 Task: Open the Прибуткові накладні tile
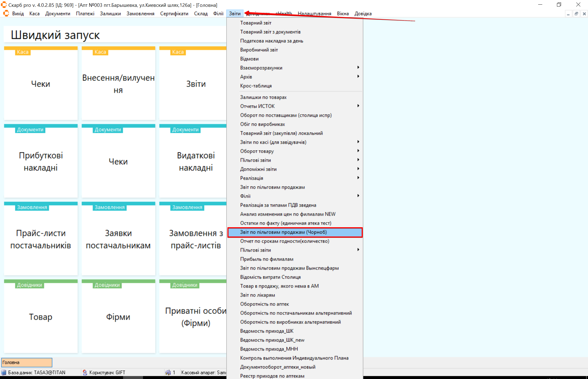41,161
